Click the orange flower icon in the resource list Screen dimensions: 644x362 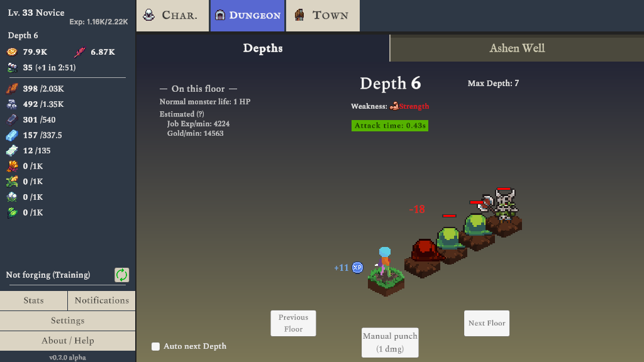pos(12,166)
